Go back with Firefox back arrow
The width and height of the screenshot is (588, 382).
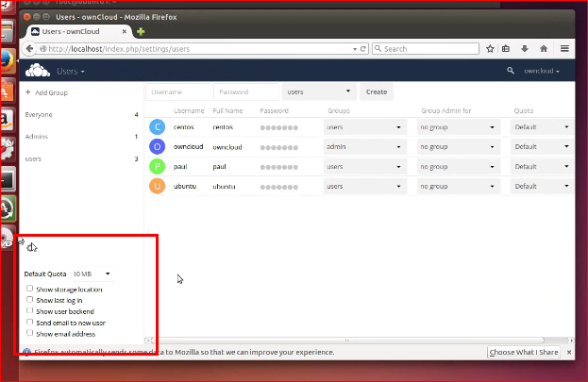point(29,49)
